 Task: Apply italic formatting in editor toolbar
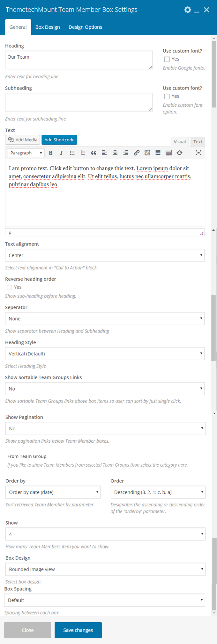tap(61, 153)
